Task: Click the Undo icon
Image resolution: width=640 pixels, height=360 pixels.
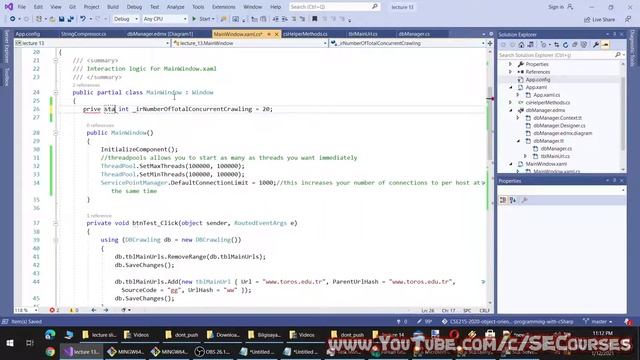Action: [x=83, y=19]
